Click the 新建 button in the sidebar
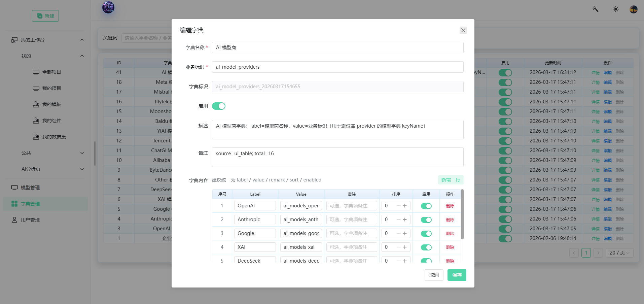644x304 pixels. tap(45, 16)
